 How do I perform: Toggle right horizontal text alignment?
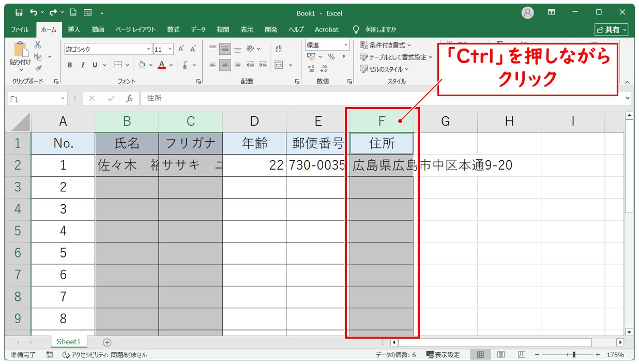[237, 65]
